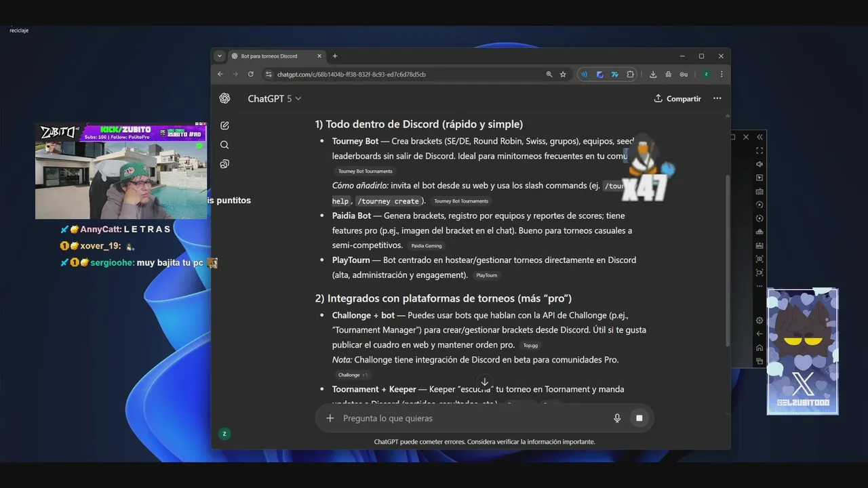Open the PlayTourn source chip
This screenshot has width=868, height=488.
(487, 276)
